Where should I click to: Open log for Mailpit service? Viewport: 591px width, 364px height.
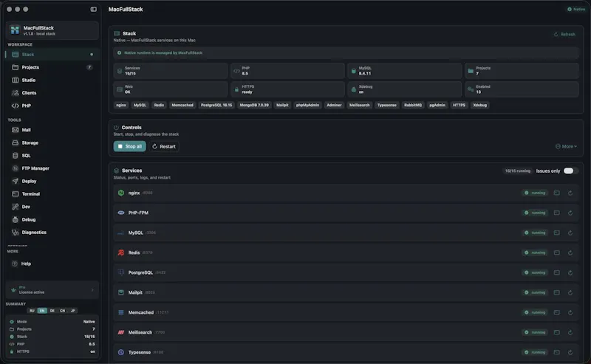click(x=556, y=292)
